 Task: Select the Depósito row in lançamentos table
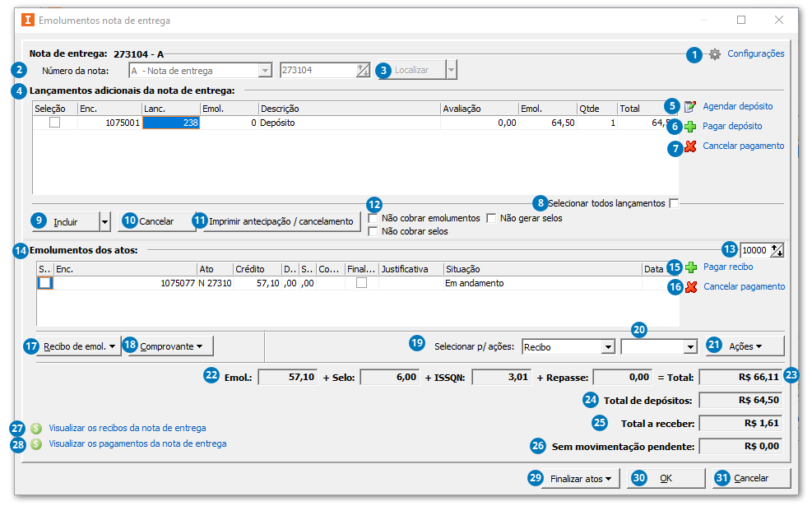point(329,123)
